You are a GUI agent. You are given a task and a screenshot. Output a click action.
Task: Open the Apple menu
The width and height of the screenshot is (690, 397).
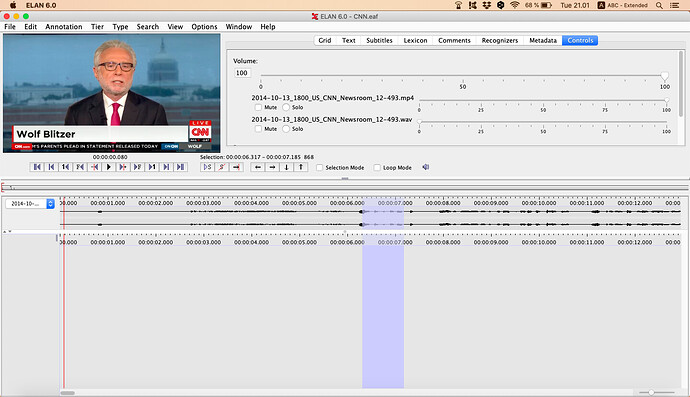(x=13, y=5)
